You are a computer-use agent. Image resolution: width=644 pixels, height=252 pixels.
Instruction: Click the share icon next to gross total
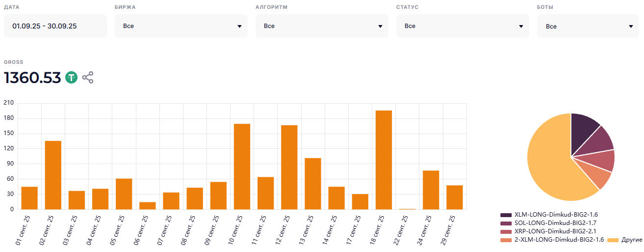[88, 78]
